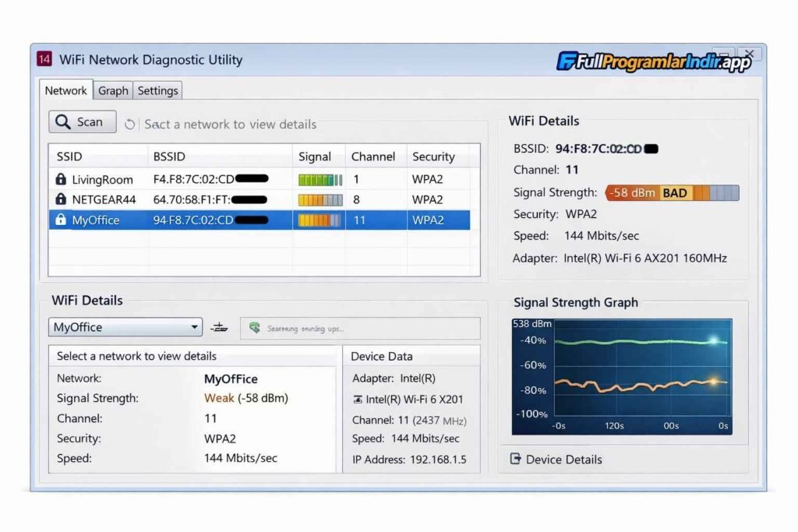Open the Settings tab
The height and width of the screenshot is (532, 798).
(x=157, y=90)
